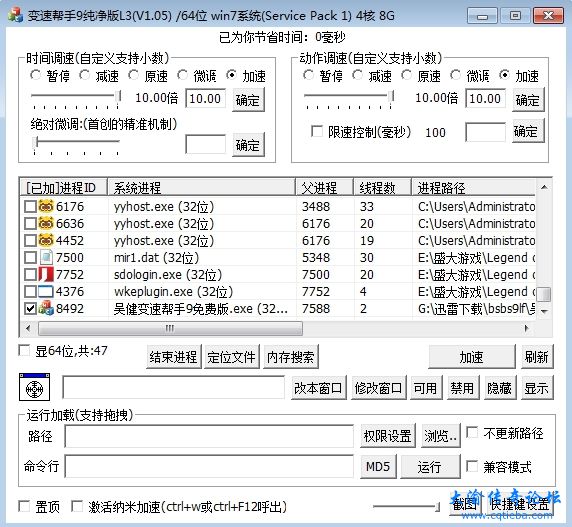
Task: Check the box for process 6176
Action: (30, 206)
